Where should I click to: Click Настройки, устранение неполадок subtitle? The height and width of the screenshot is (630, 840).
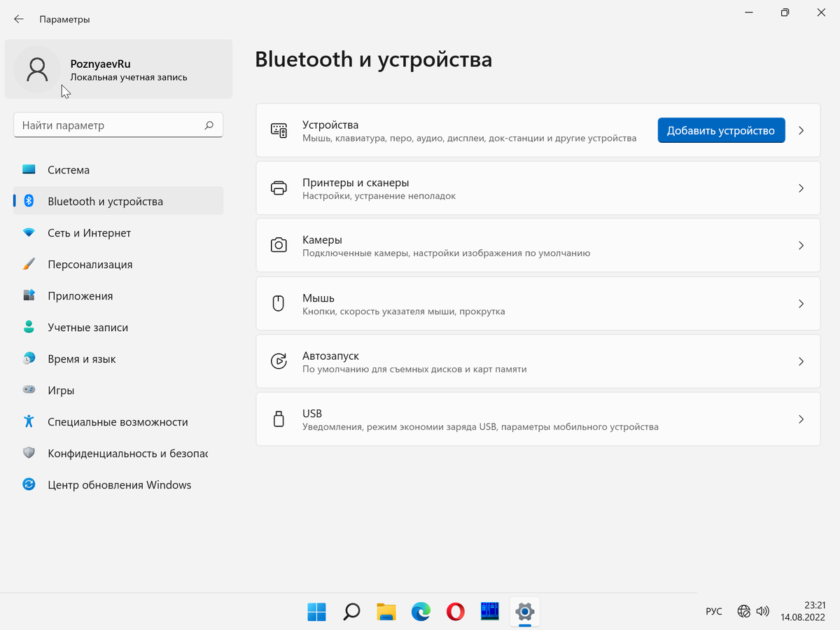coord(379,196)
